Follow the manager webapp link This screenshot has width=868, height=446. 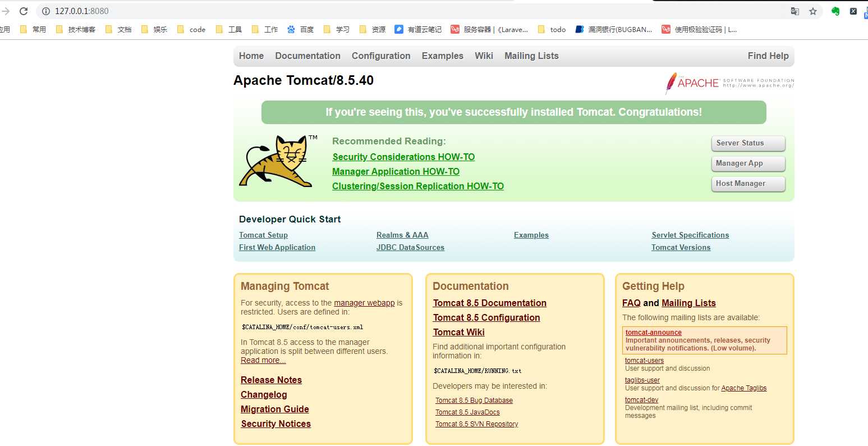[364, 303]
